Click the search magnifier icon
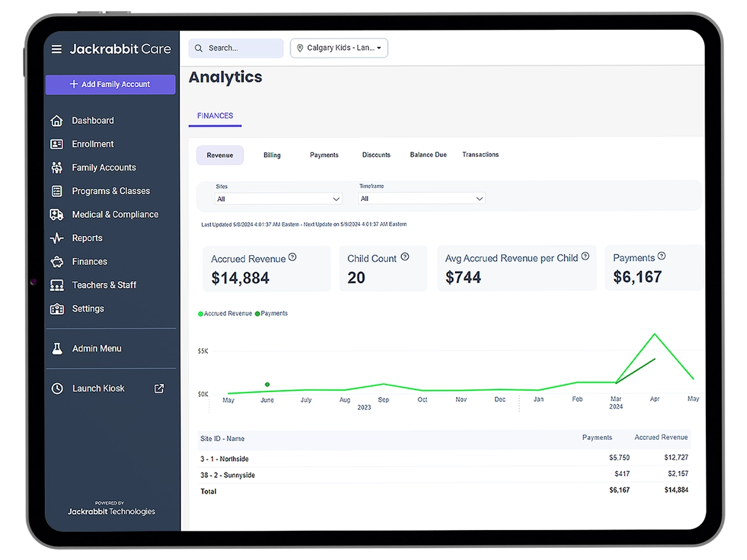747x560 pixels. pos(199,48)
